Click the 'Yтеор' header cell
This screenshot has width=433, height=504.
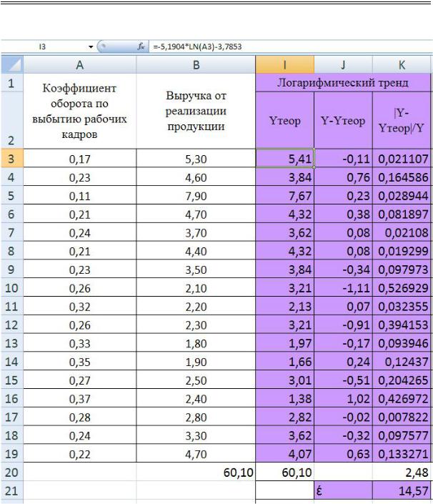285,121
